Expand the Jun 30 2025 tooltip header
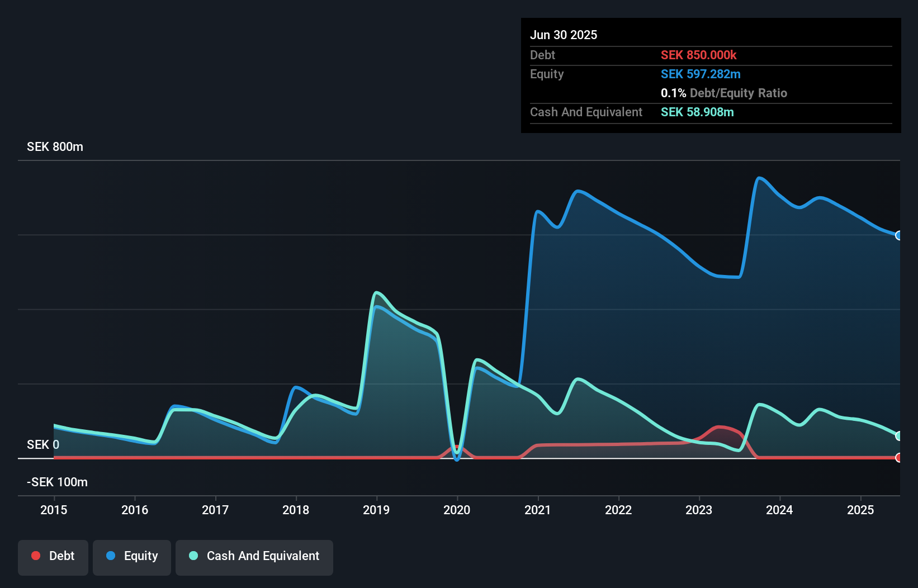Image resolution: width=918 pixels, height=588 pixels. click(x=564, y=35)
